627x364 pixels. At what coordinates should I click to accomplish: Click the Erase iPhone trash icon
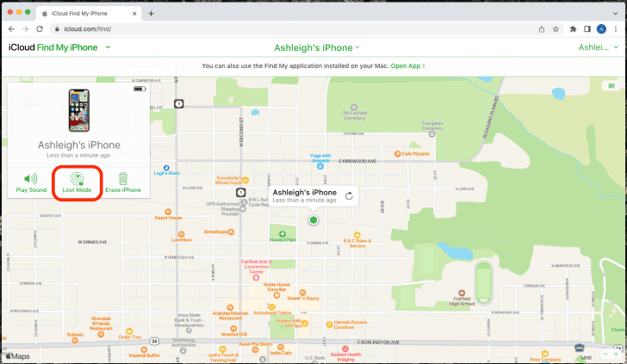[x=123, y=178]
